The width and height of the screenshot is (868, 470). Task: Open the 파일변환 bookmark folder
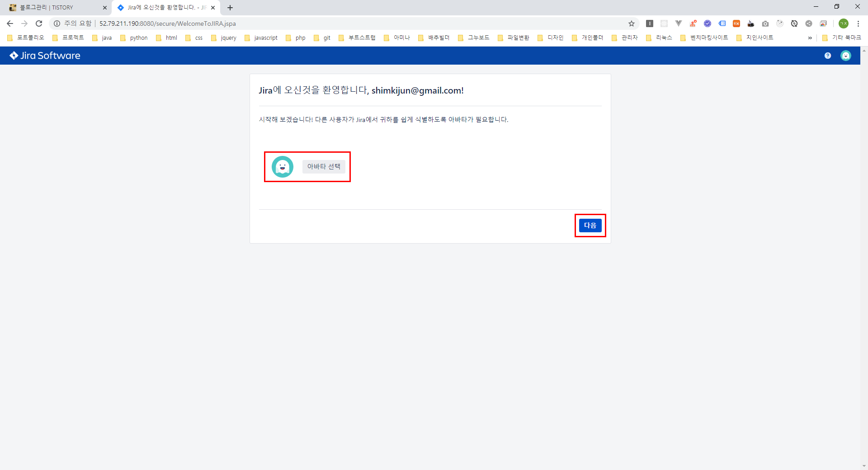pos(514,38)
